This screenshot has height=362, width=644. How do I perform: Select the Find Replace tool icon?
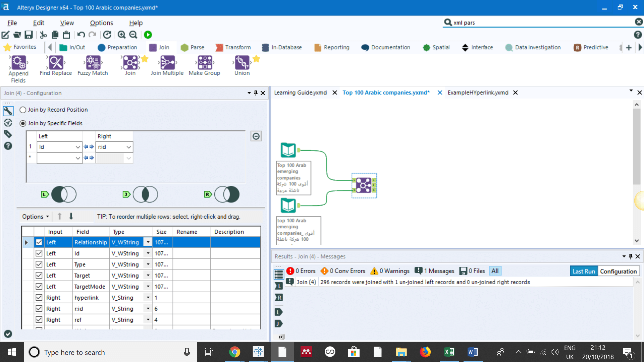pyautogui.click(x=56, y=62)
